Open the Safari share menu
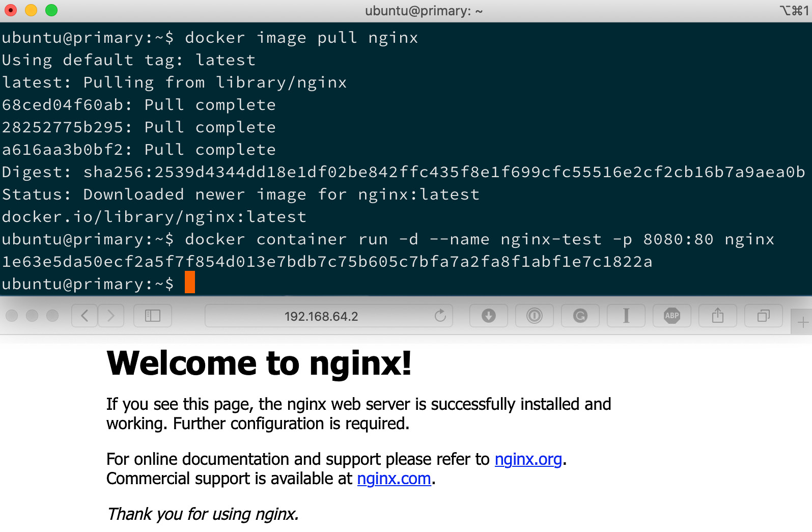Screen dimensions: 812x532 718,316
